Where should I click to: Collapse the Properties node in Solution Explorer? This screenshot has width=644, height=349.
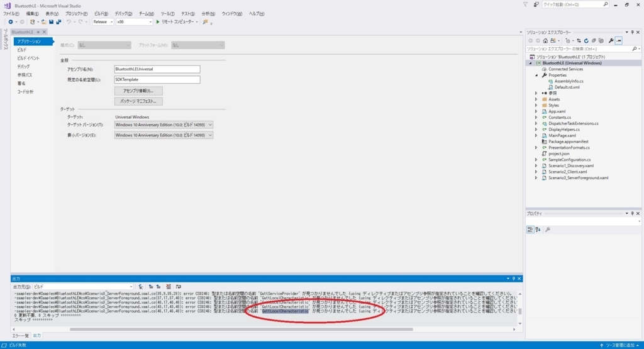(536, 75)
